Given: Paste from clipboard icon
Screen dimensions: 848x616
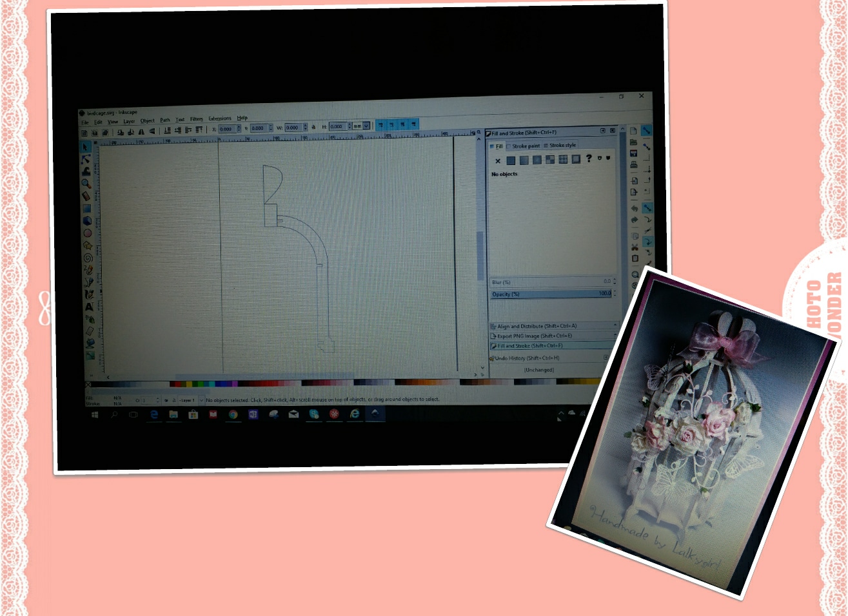Looking at the screenshot, I should [635, 258].
